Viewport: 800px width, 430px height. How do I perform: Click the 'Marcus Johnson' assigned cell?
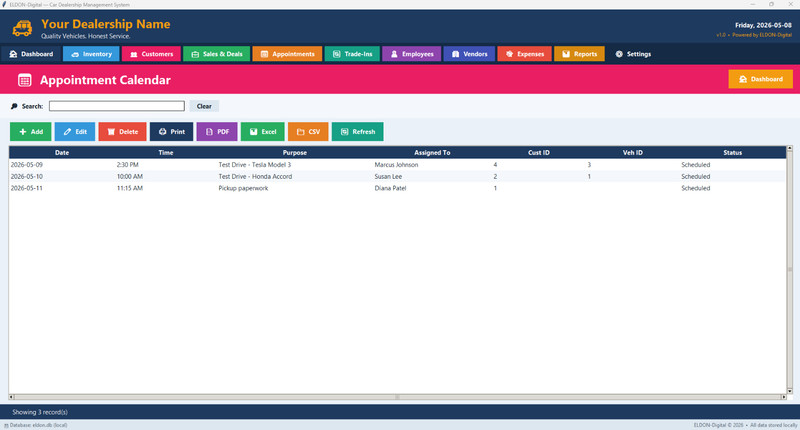click(x=396, y=165)
